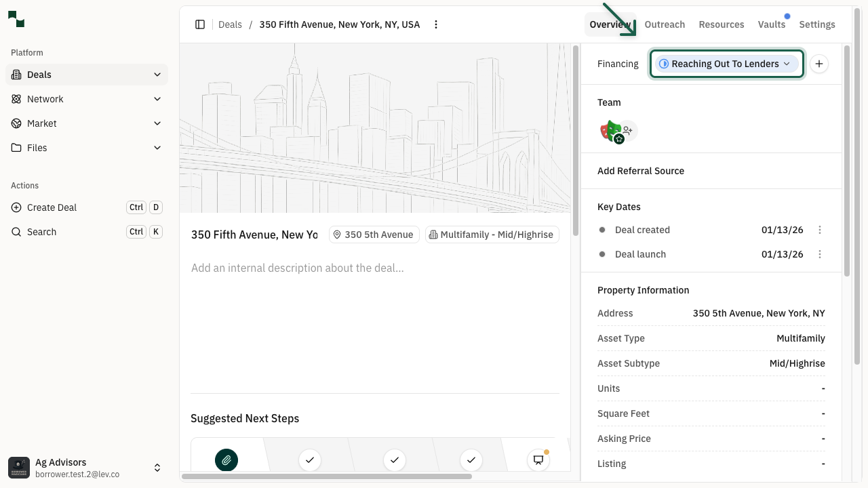Click the Create Deal plus icon
The height and width of the screenshot is (488, 868).
tap(15, 207)
